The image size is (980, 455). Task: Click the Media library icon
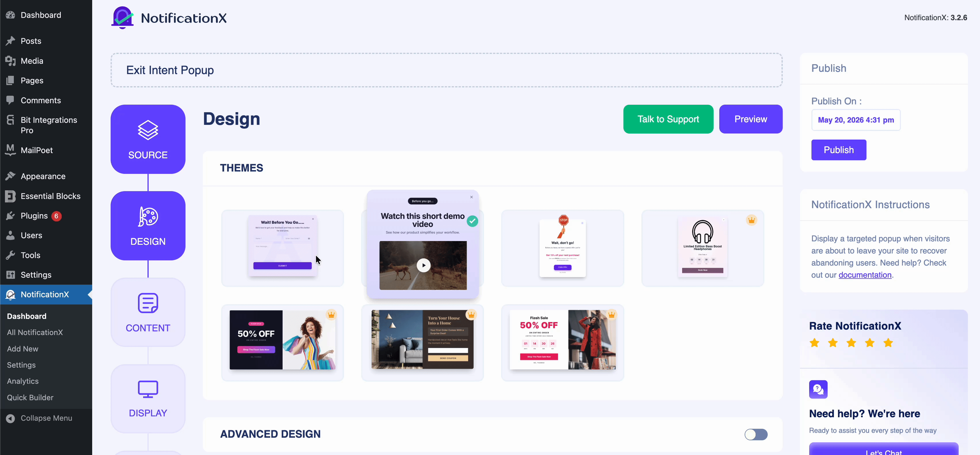click(x=11, y=61)
